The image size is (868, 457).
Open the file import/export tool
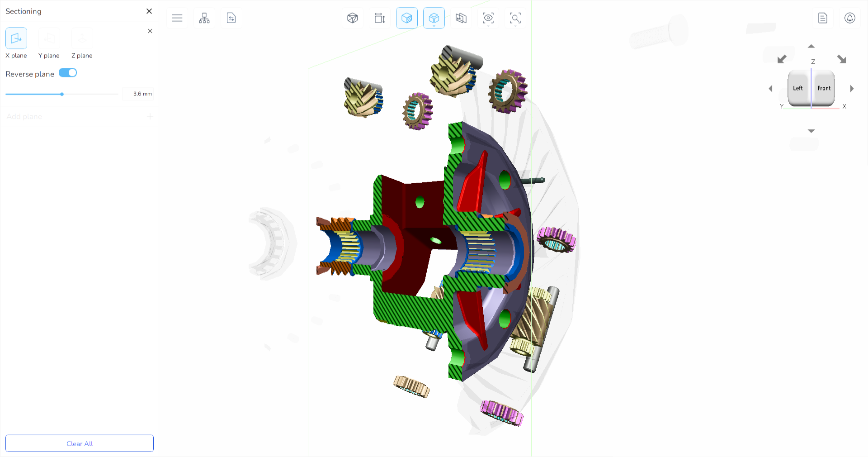pyautogui.click(x=231, y=18)
